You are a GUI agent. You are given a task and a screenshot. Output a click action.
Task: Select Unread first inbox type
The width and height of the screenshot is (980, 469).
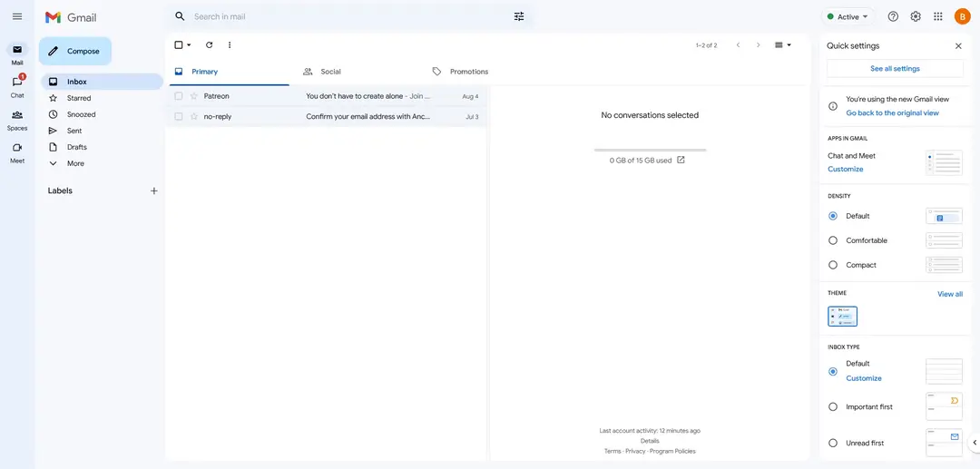[x=832, y=443]
